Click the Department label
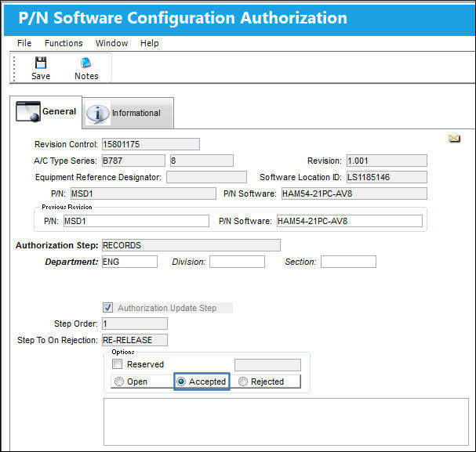Image resolution: width=476 pixels, height=452 pixels. tap(71, 262)
